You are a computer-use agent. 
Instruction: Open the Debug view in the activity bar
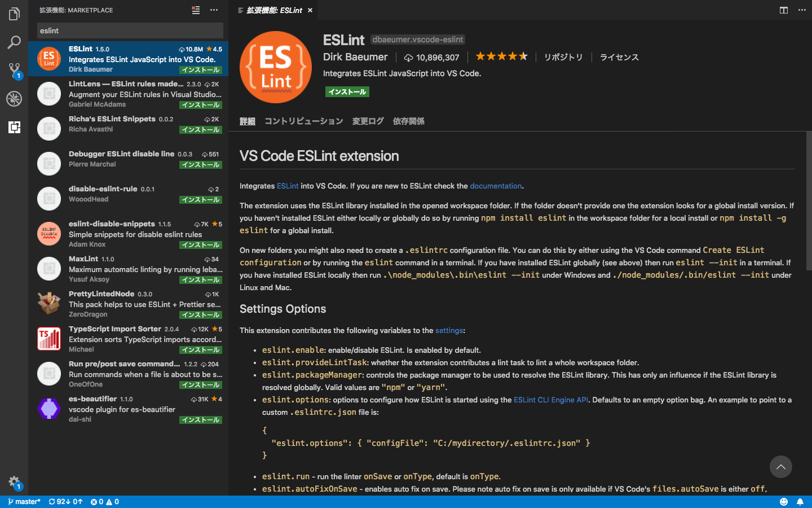point(14,99)
